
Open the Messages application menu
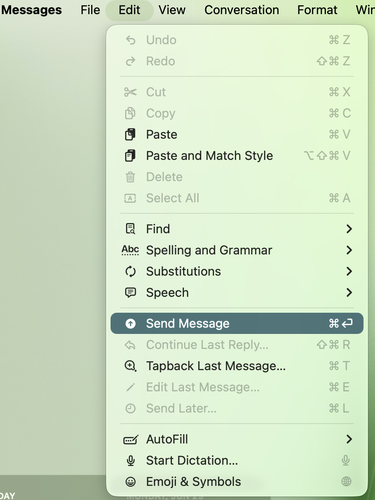31,10
